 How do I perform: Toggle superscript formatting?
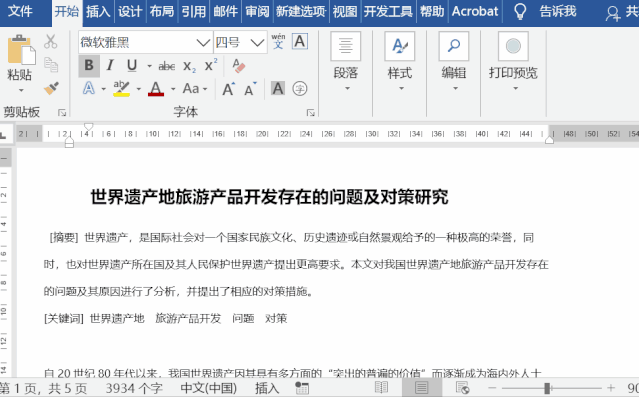211,65
